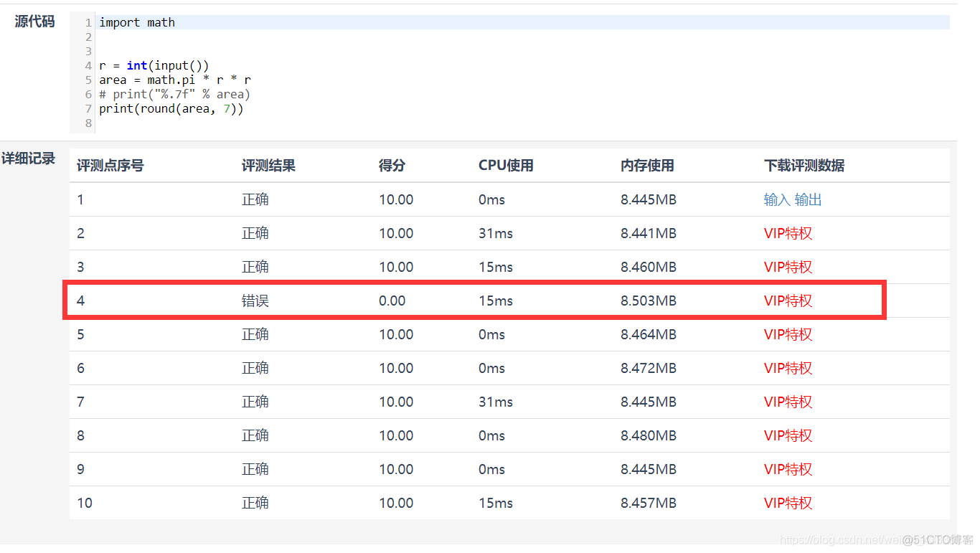980x553 pixels.
Task: Select test point number 6 cell
Action: pyautogui.click(x=80, y=368)
